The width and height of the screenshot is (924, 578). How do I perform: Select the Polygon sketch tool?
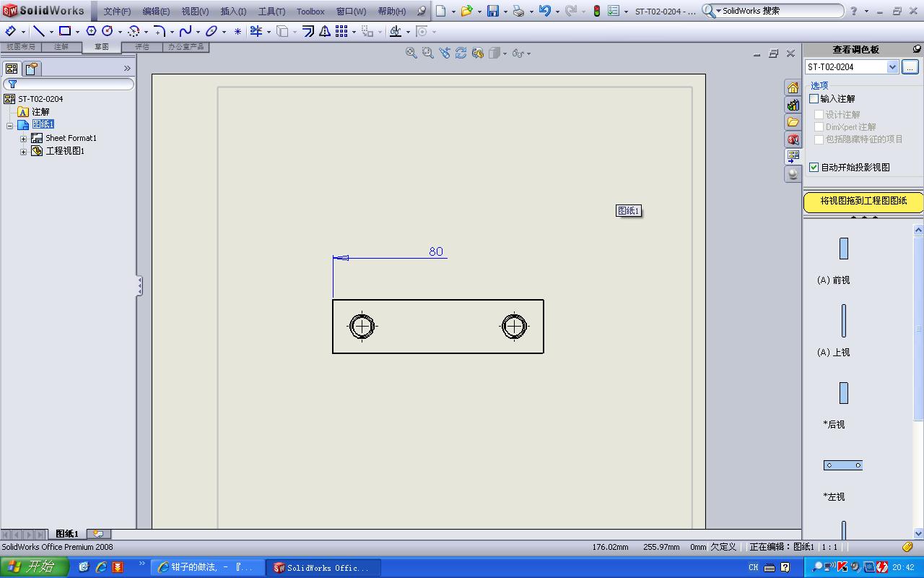coord(91,31)
